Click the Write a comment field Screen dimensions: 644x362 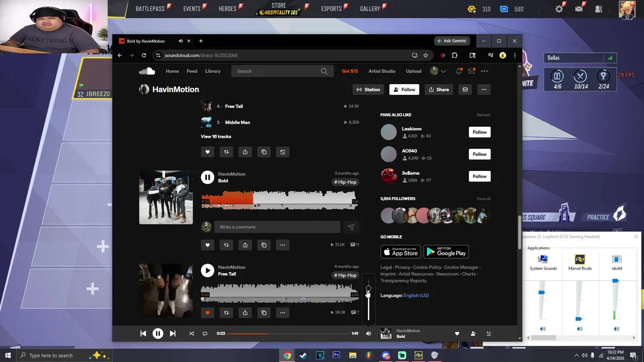[x=277, y=227]
